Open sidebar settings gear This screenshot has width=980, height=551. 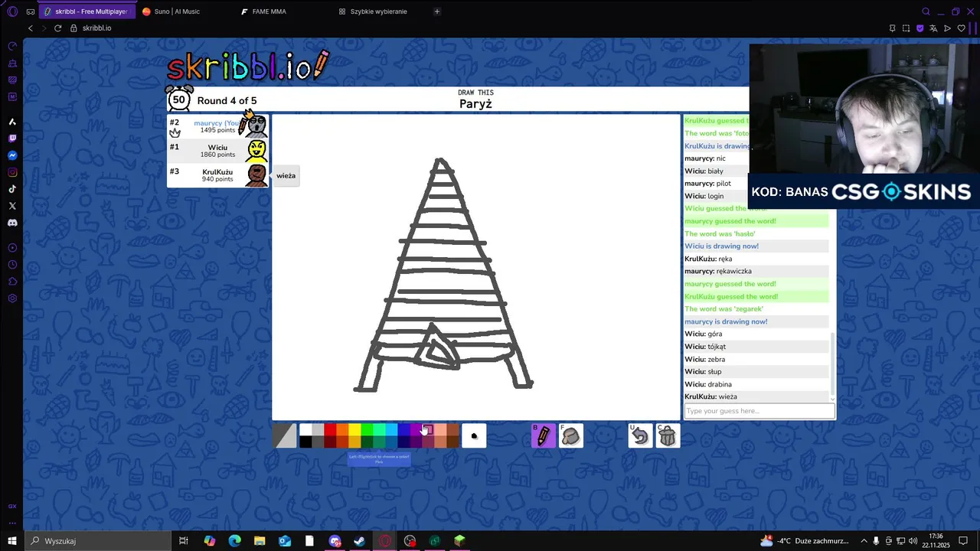12,298
